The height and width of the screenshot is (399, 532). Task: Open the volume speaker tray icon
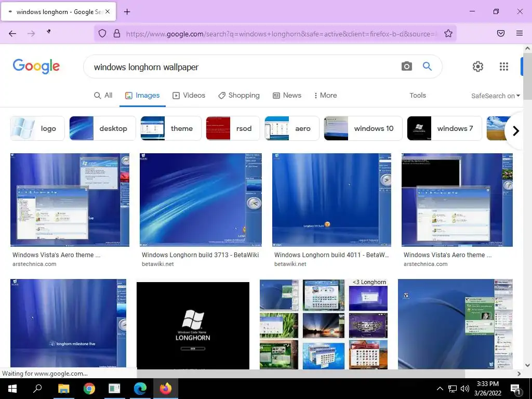(465, 389)
